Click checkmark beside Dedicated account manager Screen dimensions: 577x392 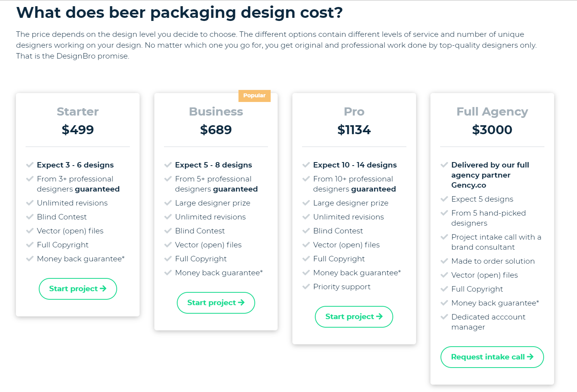pos(444,317)
